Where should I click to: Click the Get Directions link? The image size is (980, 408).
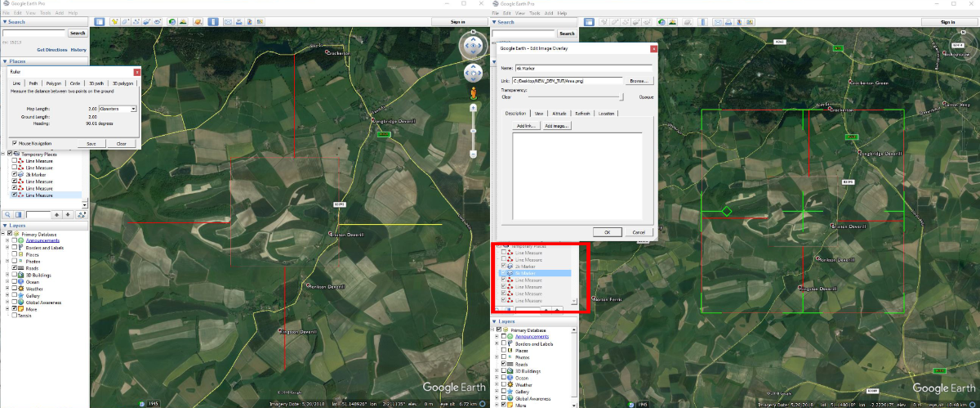tap(51, 50)
